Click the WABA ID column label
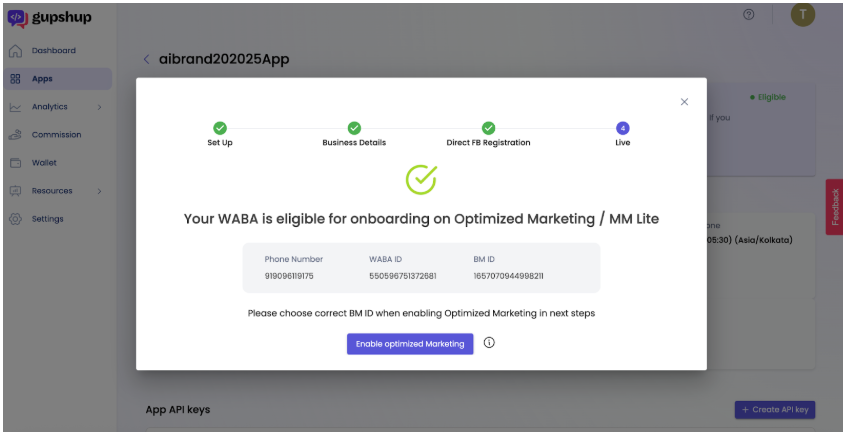 385,259
